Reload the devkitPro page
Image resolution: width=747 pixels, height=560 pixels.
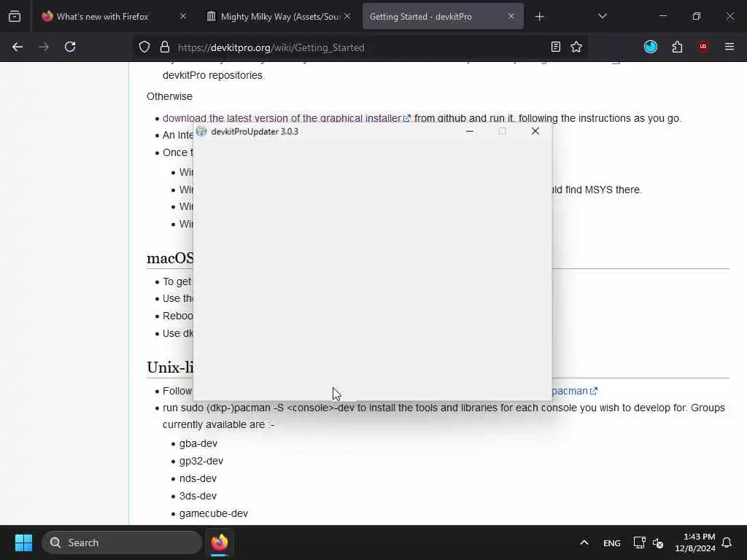[x=70, y=47]
